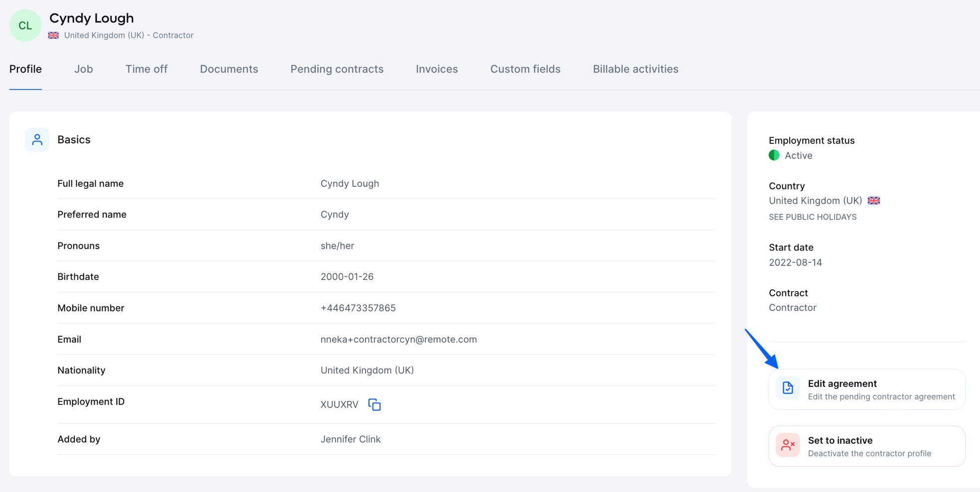Click the UK flag under Cyndy's name

tap(53, 35)
